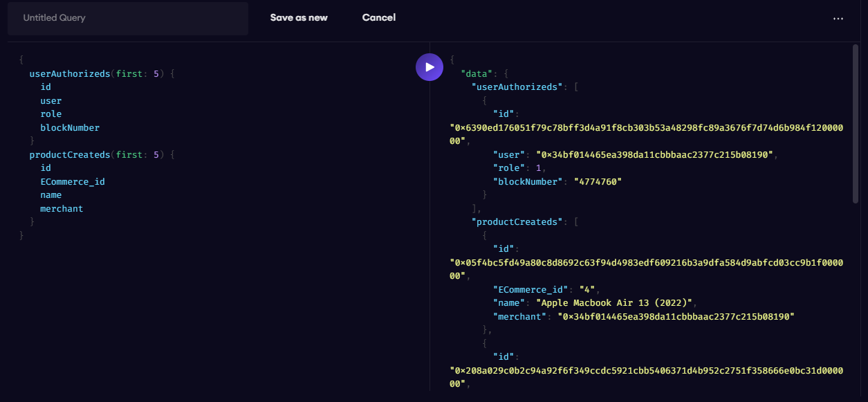This screenshot has height=402, width=868.
Task: Select userAuthorizeds in the query editor
Action: tap(70, 73)
